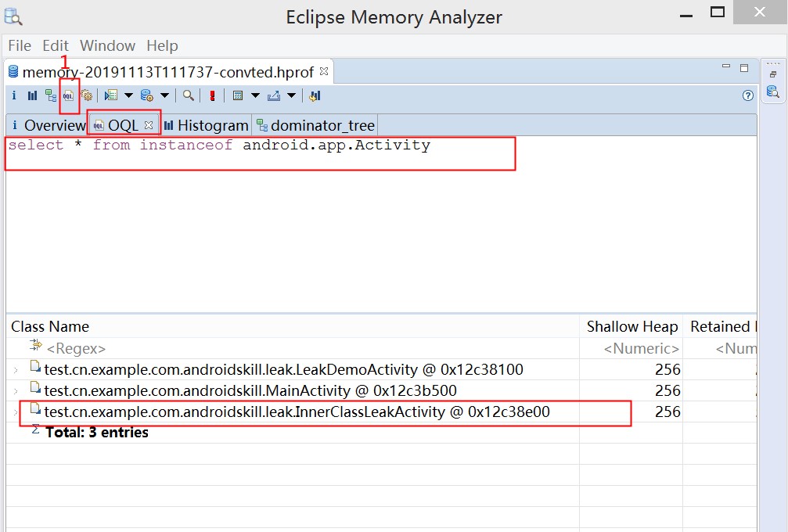Open the export dropdown arrow
This screenshot has width=788, height=532.
[291, 95]
